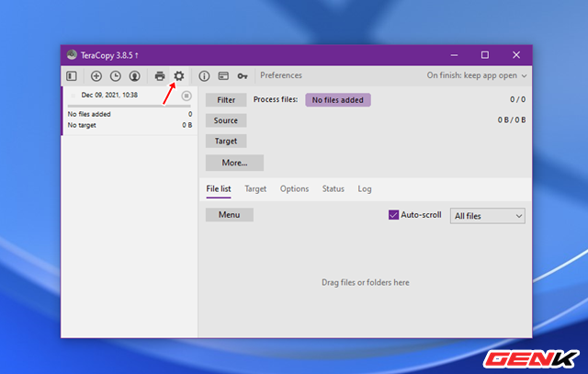588x374 pixels.
Task: Click the printer icon in toolbar
Action: (160, 76)
